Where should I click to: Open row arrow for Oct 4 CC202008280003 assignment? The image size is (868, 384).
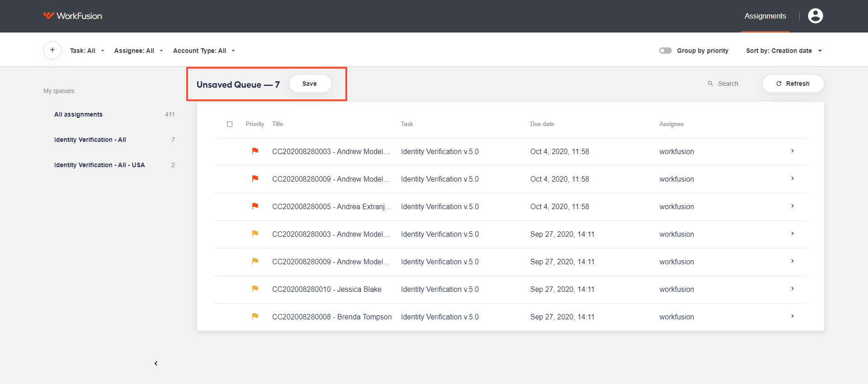(793, 151)
